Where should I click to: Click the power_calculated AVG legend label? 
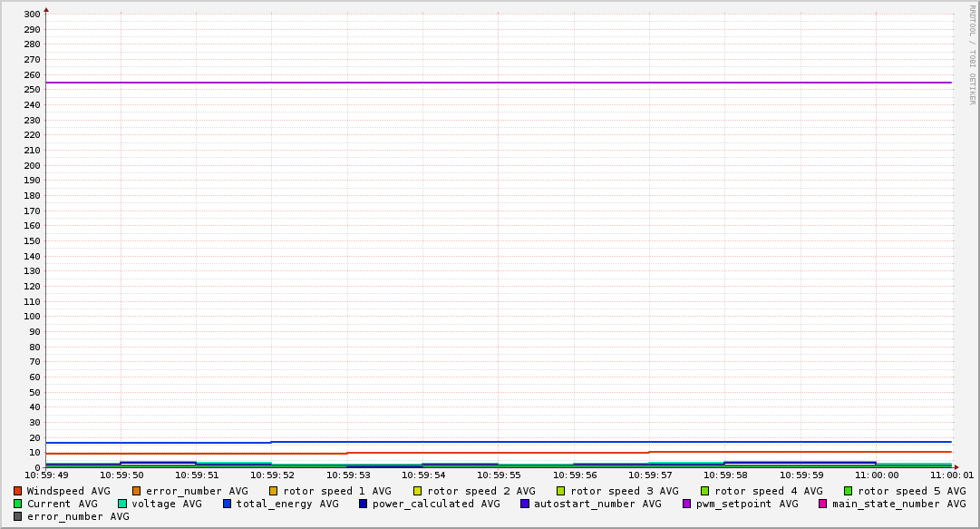point(435,504)
